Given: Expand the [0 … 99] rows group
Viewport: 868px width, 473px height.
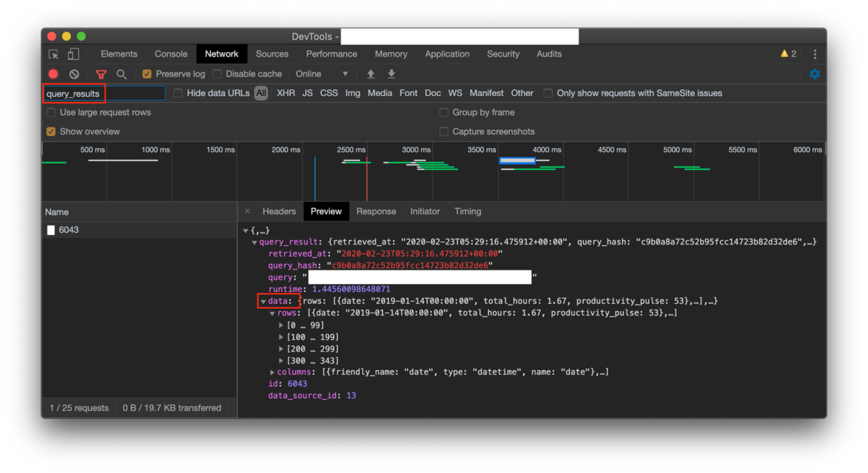Looking at the screenshot, I should [281, 325].
